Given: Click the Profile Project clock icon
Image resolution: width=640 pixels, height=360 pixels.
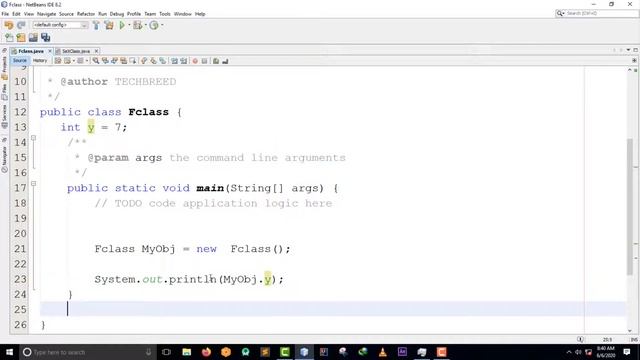Looking at the screenshot, I should click(154, 25).
